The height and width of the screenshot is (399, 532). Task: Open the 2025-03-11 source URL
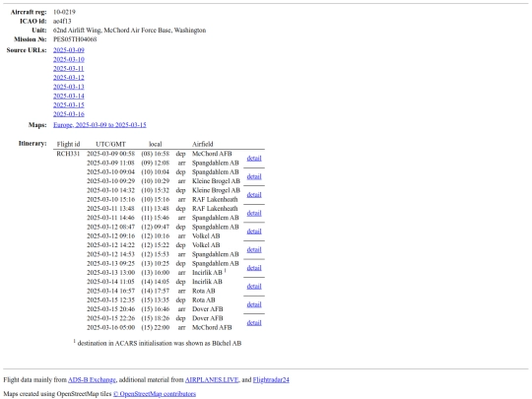point(69,69)
